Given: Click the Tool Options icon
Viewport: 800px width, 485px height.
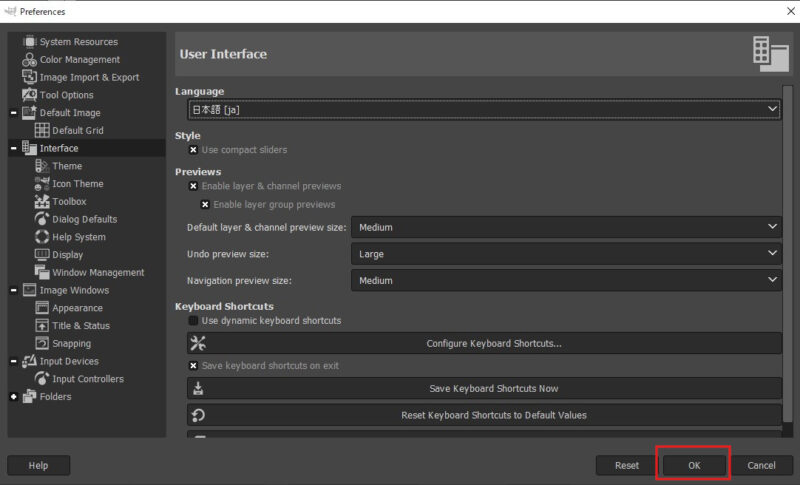Looking at the screenshot, I should click(x=30, y=95).
